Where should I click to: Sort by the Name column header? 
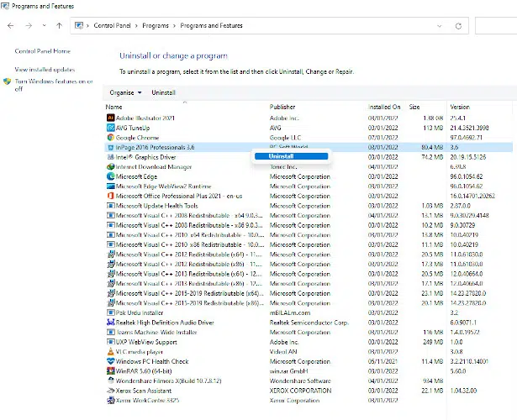click(114, 107)
